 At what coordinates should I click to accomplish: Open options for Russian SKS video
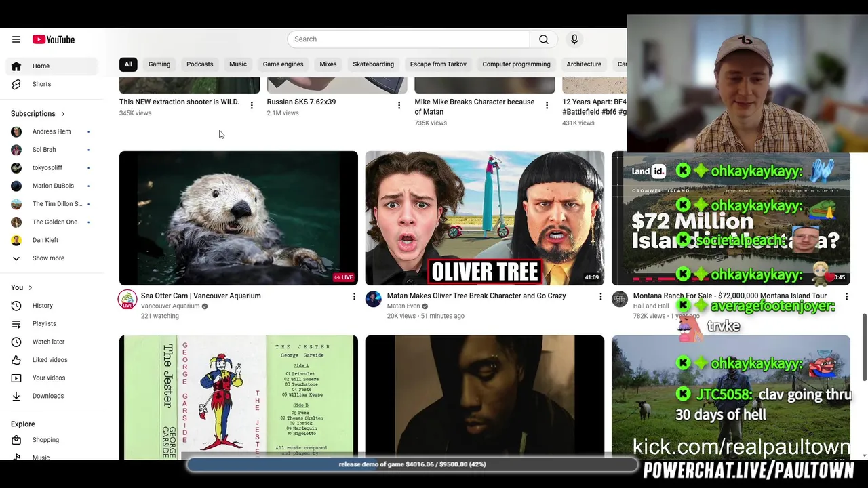(x=399, y=105)
